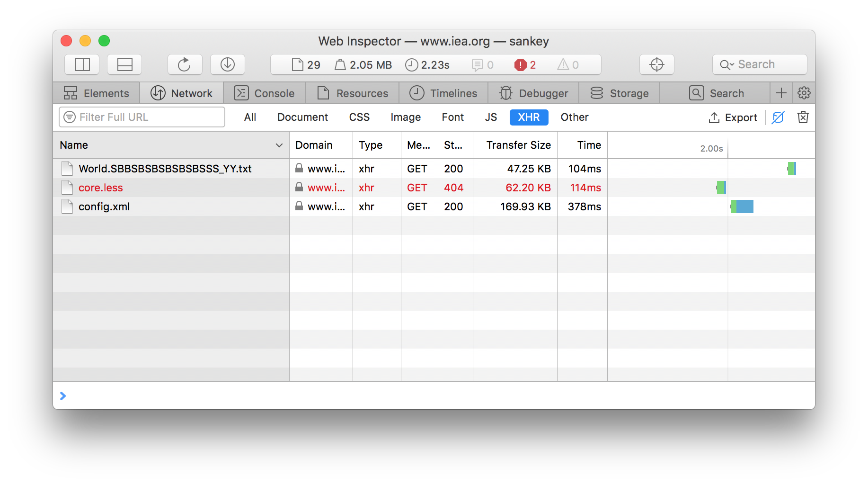Open the inspector settings gear

(804, 93)
